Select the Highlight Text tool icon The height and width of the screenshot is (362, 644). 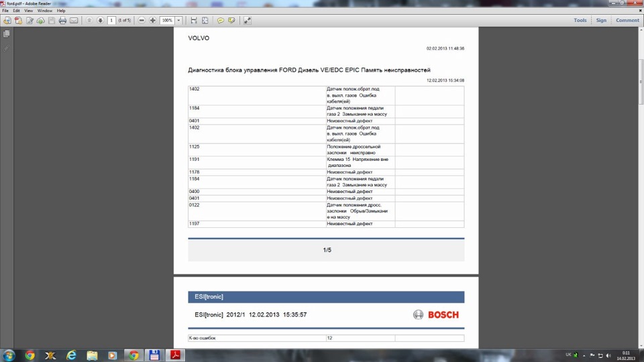(231, 21)
